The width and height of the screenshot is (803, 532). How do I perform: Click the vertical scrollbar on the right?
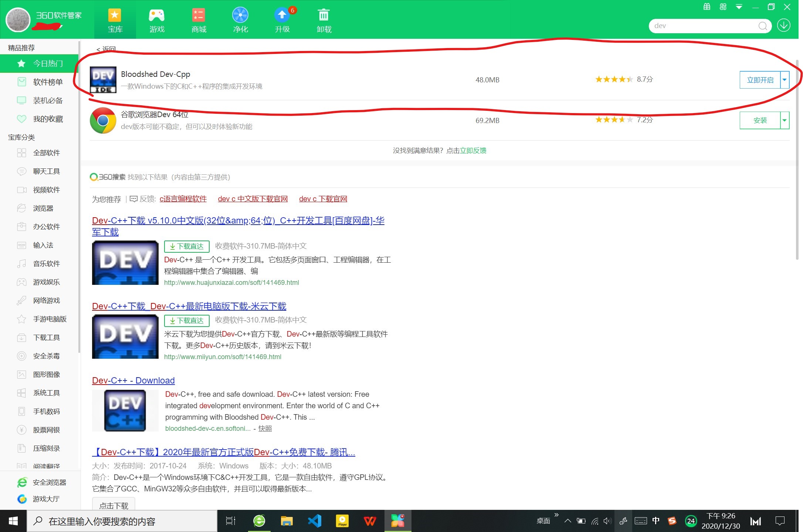[797, 160]
